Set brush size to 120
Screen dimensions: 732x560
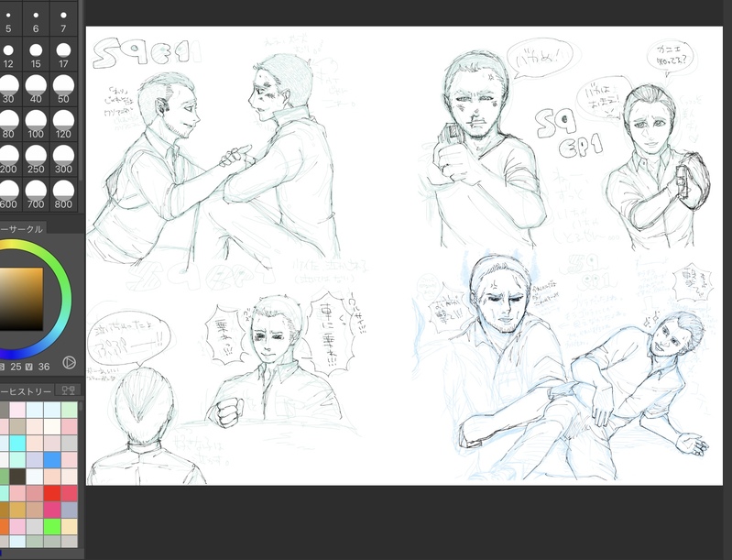63,125
